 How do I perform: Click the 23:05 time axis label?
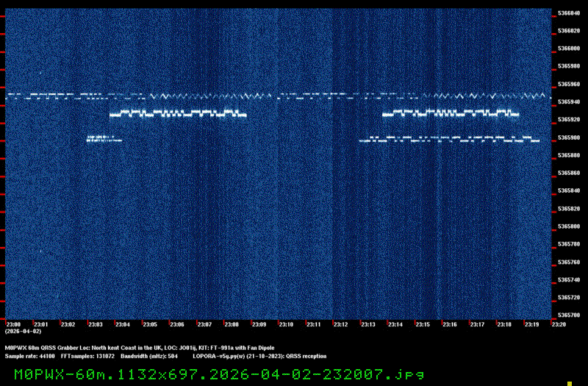150,324
